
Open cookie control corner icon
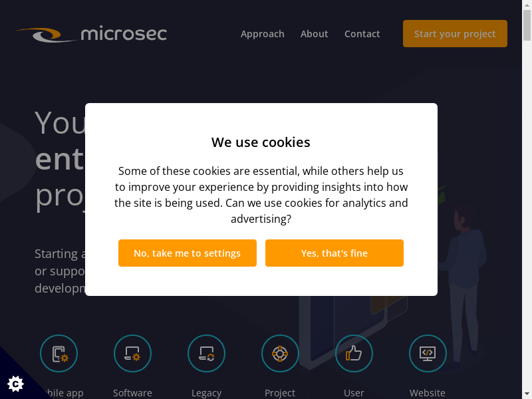[15, 383]
